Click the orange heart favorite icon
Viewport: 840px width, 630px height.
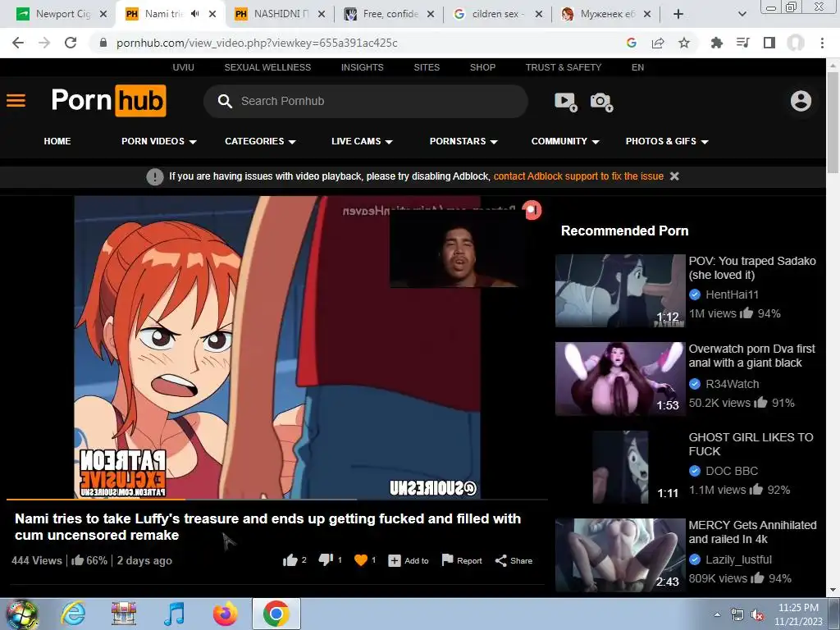click(x=361, y=560)
